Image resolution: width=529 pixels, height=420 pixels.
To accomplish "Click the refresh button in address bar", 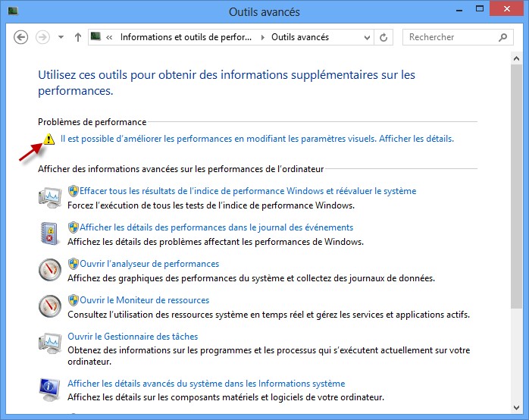I will pyautogui.click(x=383, y=37).
